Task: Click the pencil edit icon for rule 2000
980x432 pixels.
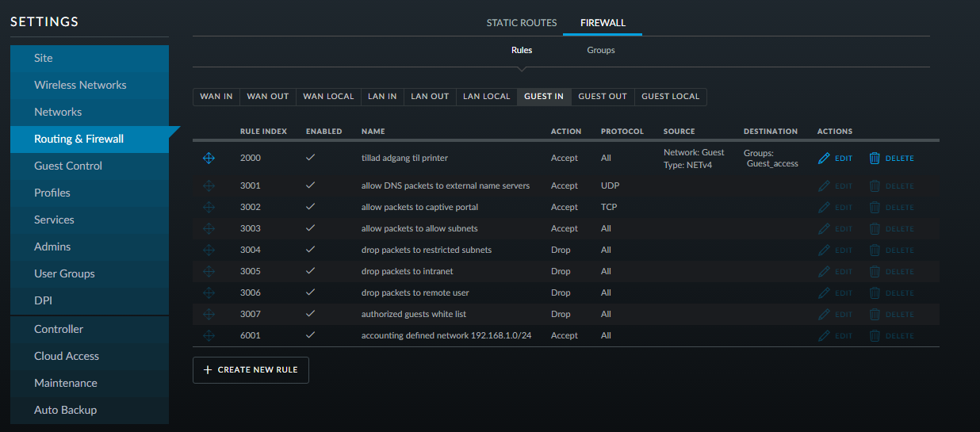Action: click(x=824, y=159)
